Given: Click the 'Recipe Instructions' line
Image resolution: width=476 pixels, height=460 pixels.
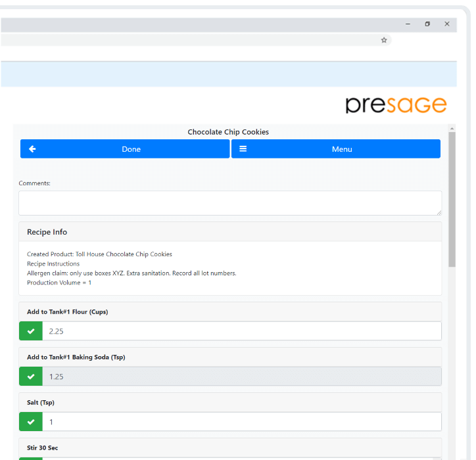Looking at the screenshot, I should 53,264.
